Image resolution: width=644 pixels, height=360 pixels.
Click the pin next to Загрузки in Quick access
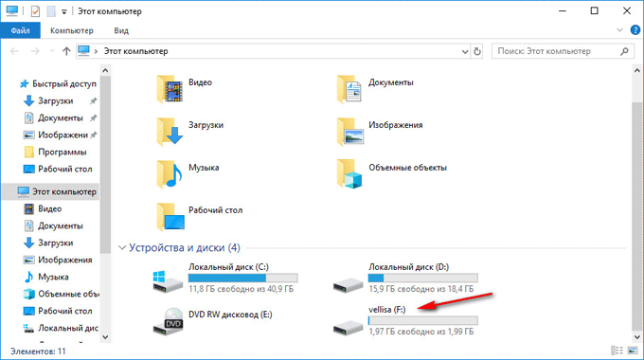click(93, 100)
